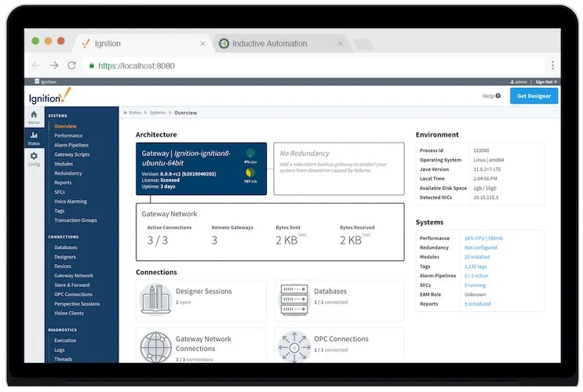The image size is (583, 392).
Task: Open Gateway Scripts in the sidebar
Action: click(71, 154)
